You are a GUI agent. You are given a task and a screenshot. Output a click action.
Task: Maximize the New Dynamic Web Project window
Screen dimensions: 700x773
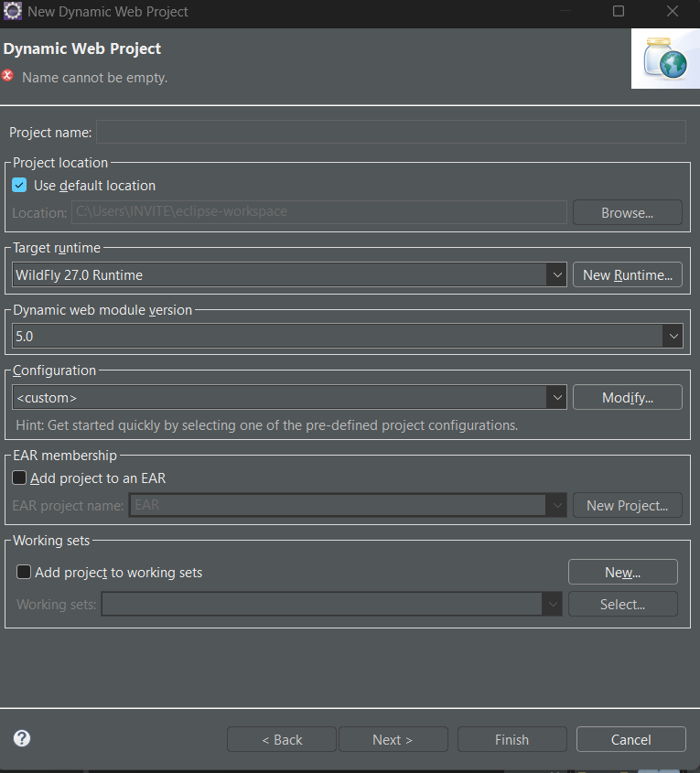pos(619,11)
